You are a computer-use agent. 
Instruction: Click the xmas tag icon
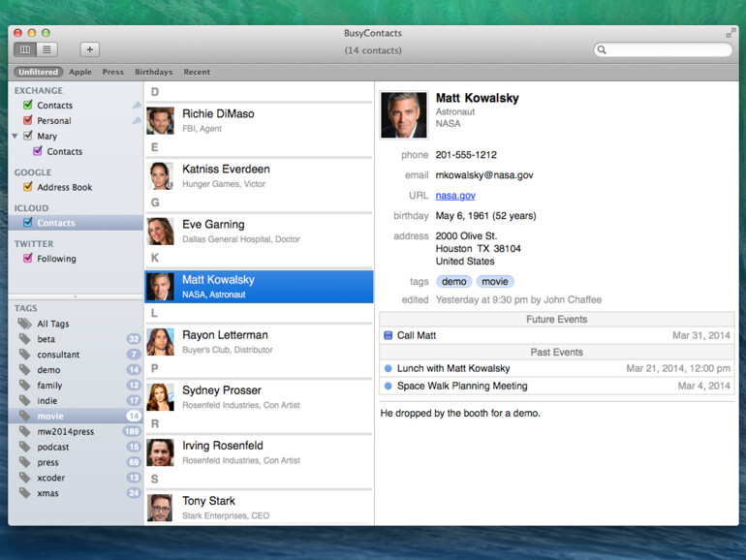click(25, 493)
